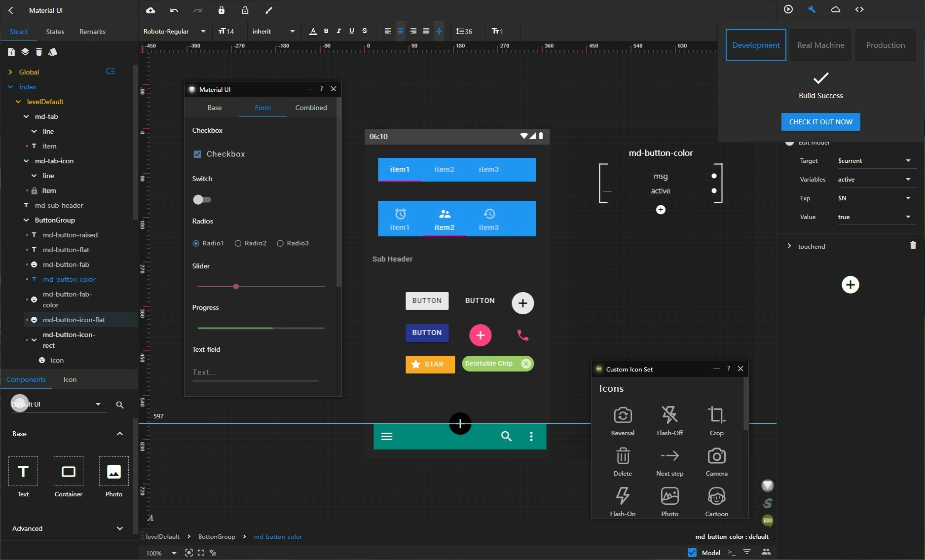Delete the touchend event with trash icon
Image resolution: width=925 pixels, height=560 pixels.
913,245
